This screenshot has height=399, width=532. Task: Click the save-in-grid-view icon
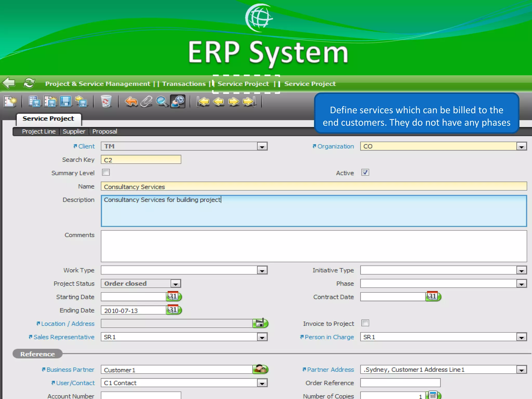pyautogui.click(x=35, y=102)
